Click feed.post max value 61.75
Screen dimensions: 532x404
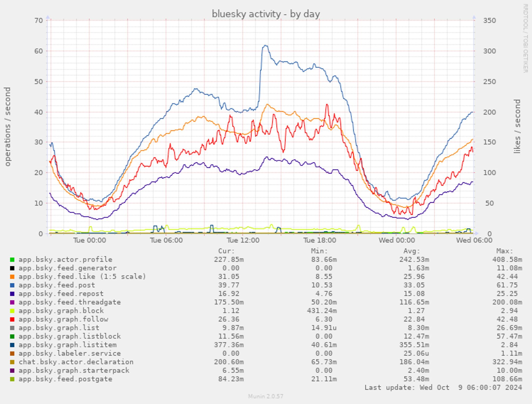coord(507,285)
